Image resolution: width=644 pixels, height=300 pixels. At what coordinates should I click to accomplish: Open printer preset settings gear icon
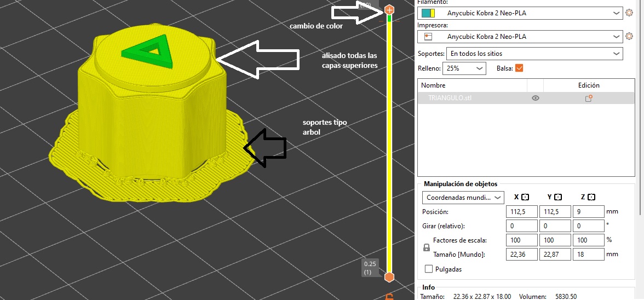pos(631,37)
